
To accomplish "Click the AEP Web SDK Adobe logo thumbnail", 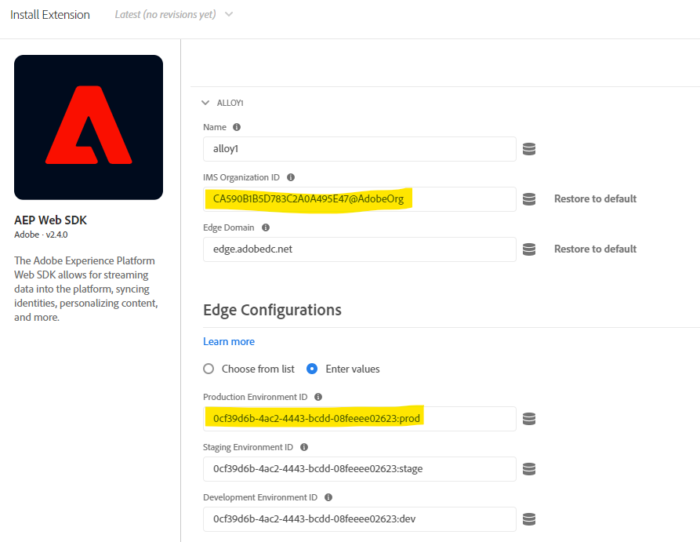I will [x=88, y=127].
